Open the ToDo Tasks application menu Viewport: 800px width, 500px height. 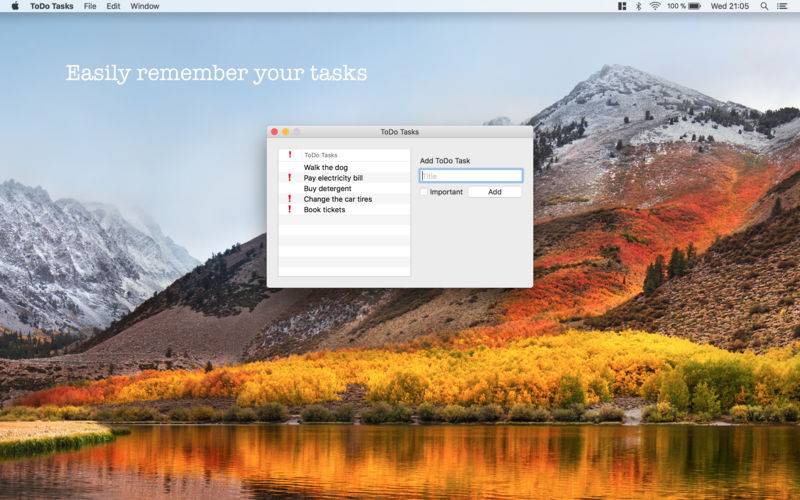click(x=52, y=6)
